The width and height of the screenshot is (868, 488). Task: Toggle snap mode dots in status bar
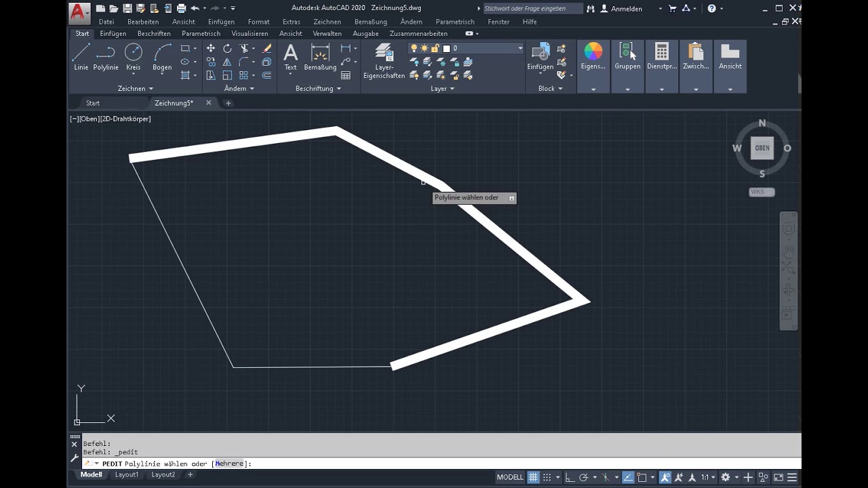pyautogui.click(x=547, y=477)
